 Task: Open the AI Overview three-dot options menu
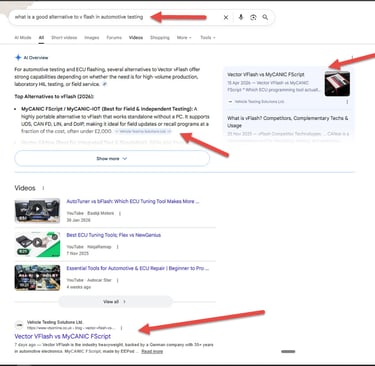click(352, 58)
